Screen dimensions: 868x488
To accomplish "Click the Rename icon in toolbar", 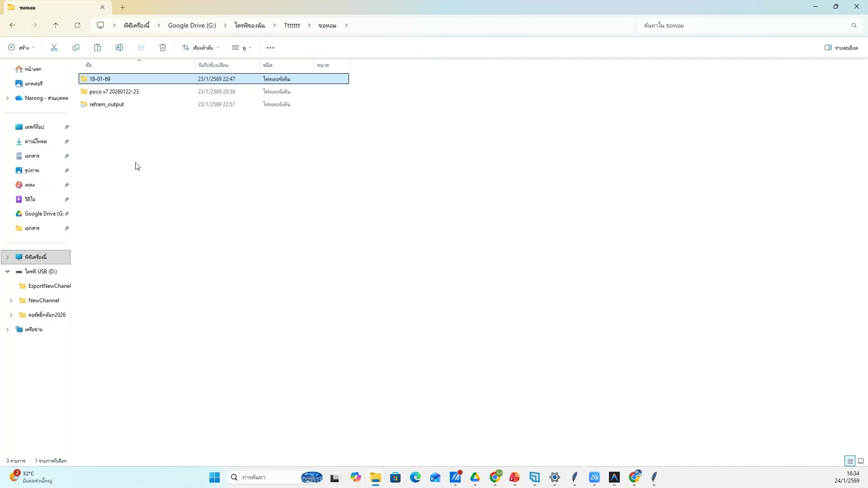I will coord(119,48).
